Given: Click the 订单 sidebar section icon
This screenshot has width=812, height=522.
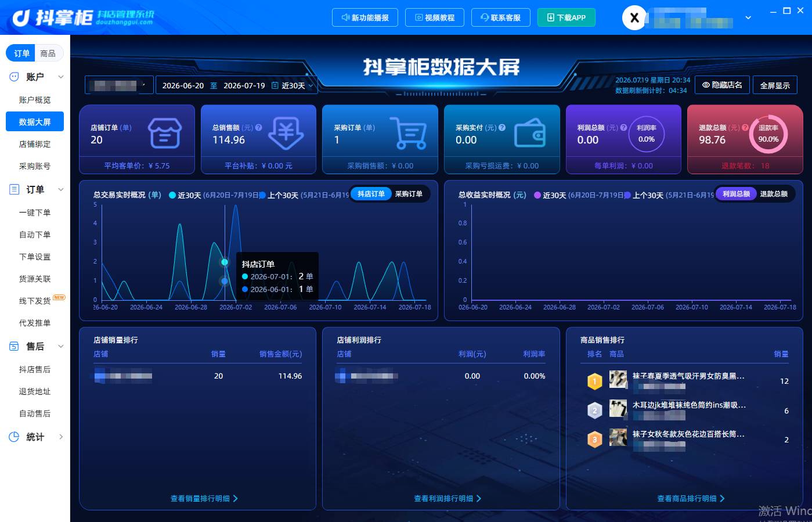Looking at the screenshot, I should [x=15, y=189].
